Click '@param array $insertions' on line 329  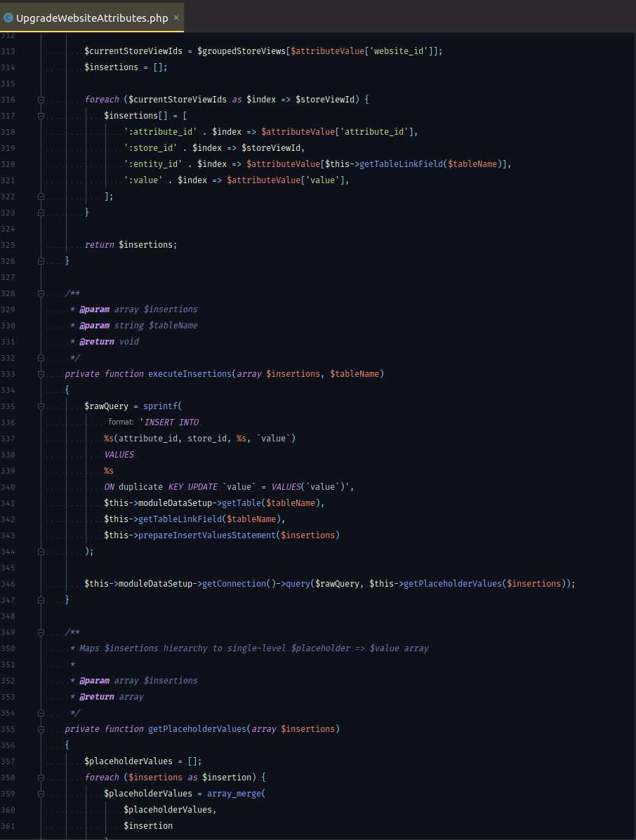pos(138,309)
